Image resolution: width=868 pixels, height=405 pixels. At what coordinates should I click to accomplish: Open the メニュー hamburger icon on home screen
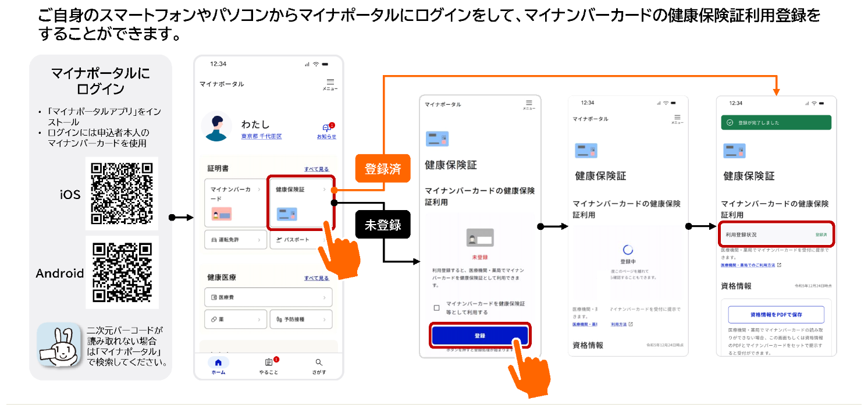pos(330,84)
